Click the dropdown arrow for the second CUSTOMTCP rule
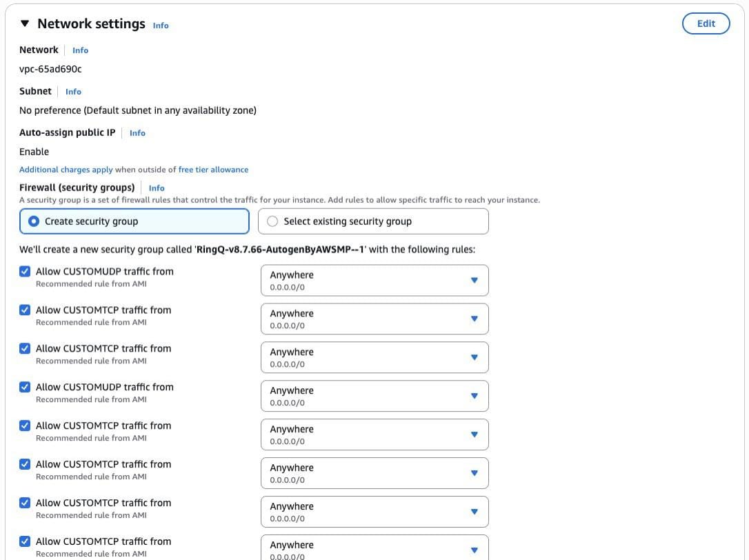 (475, 357)
